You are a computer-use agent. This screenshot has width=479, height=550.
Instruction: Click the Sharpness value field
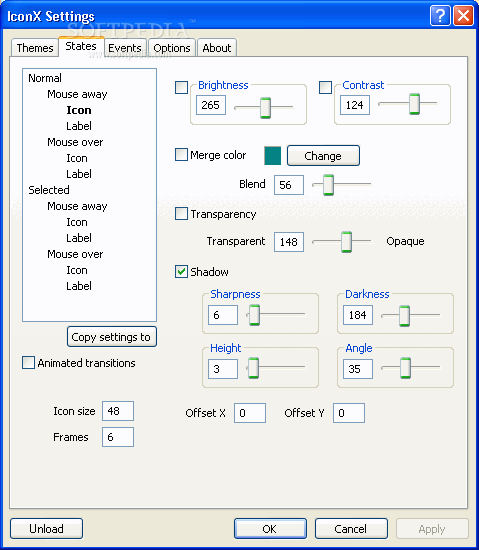coord(223,315)
